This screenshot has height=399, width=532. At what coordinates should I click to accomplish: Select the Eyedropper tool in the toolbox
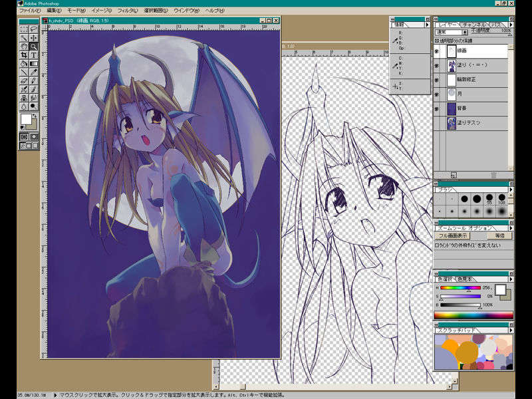click(34, 72)
